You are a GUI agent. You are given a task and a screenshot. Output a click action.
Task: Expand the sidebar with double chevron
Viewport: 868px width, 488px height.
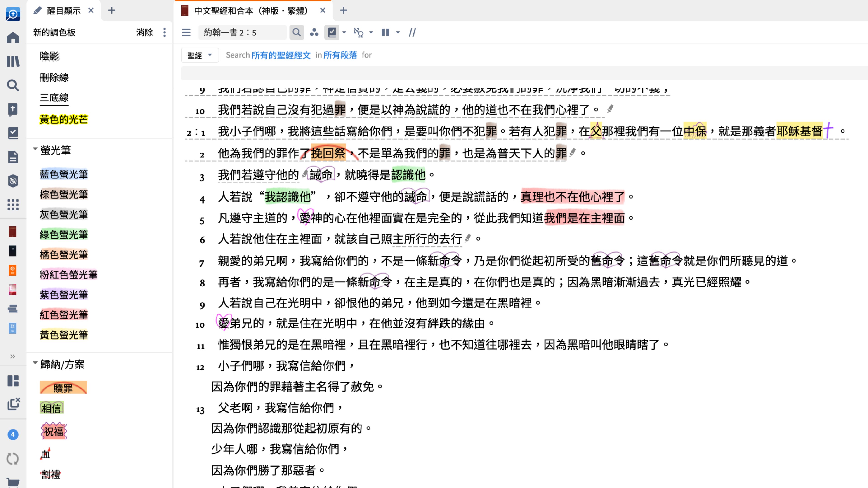coord(13,356)
